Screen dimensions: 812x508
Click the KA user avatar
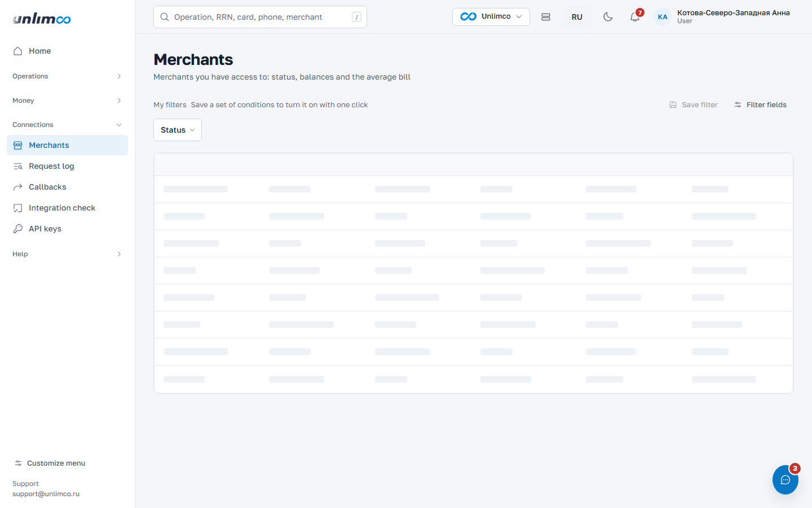tap(663, 17)
